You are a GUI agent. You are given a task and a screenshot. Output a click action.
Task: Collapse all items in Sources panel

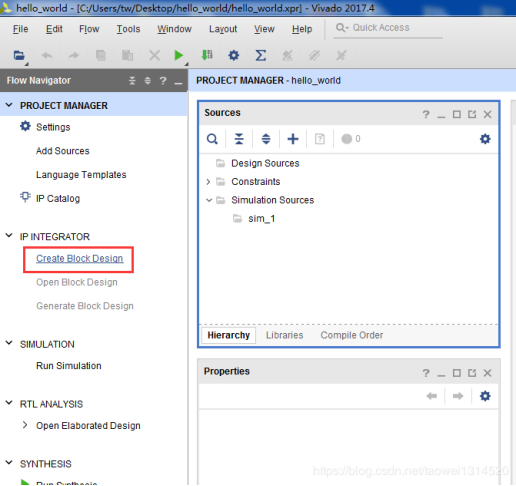239,139
